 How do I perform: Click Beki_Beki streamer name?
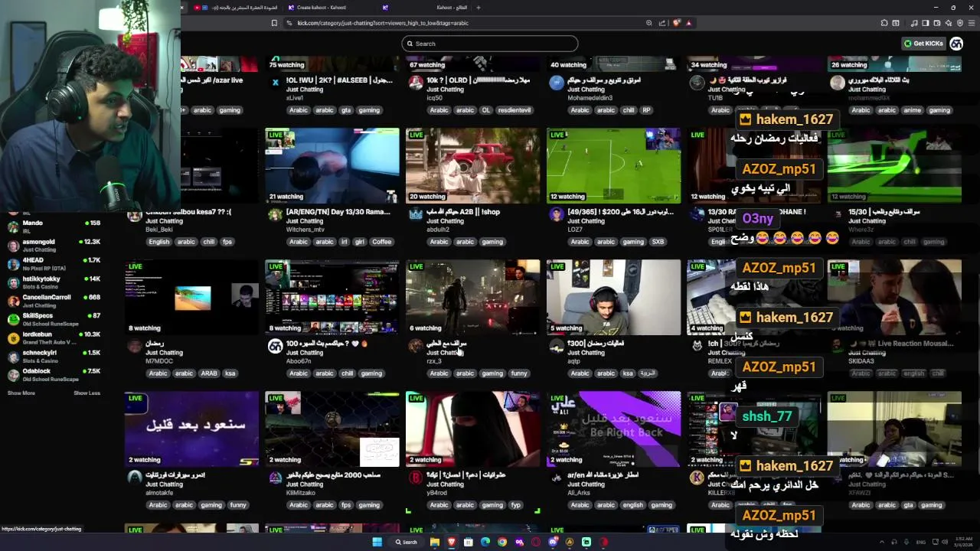pos(159,229)
